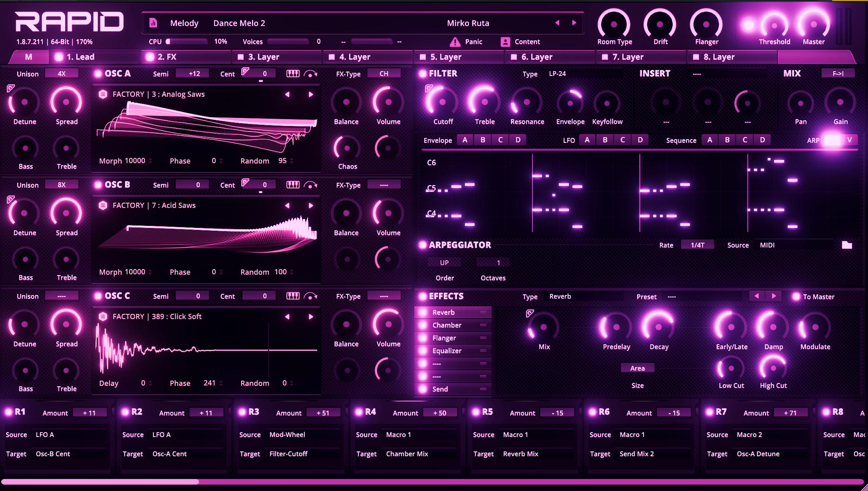Image resolution: width=868 pixels, height=491 pixels.
Task: Click the ARP V button
Action: tap(849, 140)
